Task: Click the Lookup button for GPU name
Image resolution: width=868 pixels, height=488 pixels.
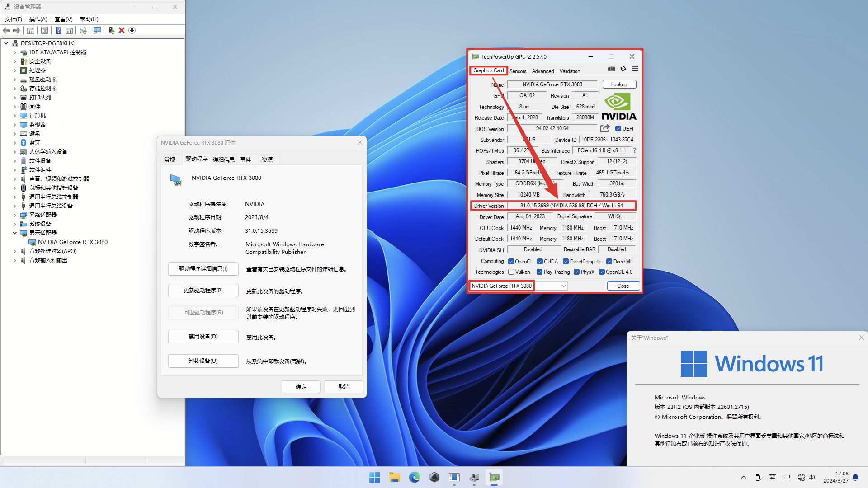Action: (619, 84)
